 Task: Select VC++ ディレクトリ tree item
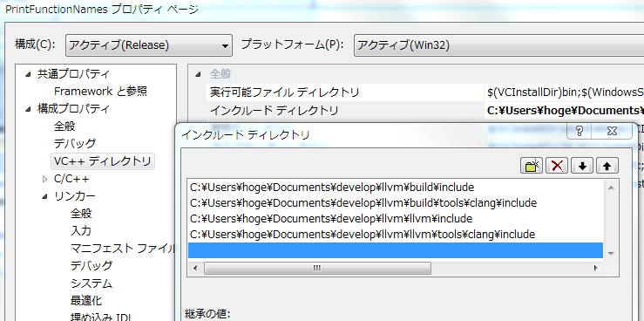pyautogui.click(x=103, y=161)
